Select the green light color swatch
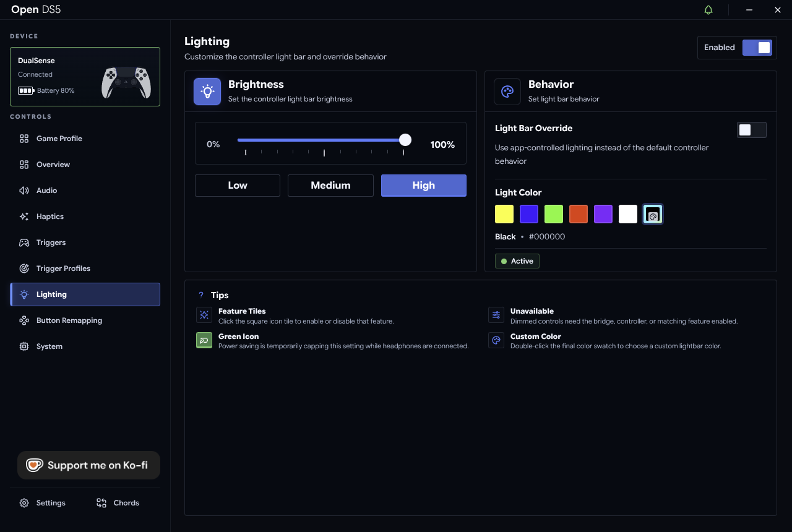 tap(554, 214)
